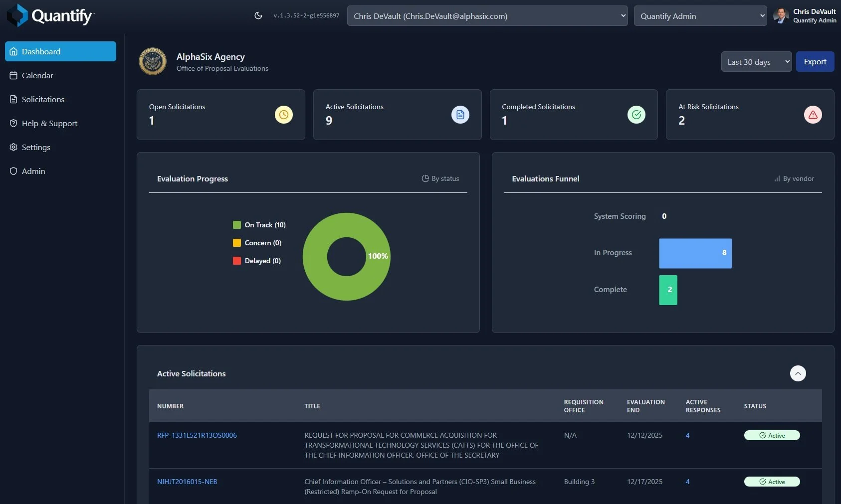841x504 pixels.
Task: Click Active status badge for RFP-1331L521R13OS0006
Action: coord(772,435)
